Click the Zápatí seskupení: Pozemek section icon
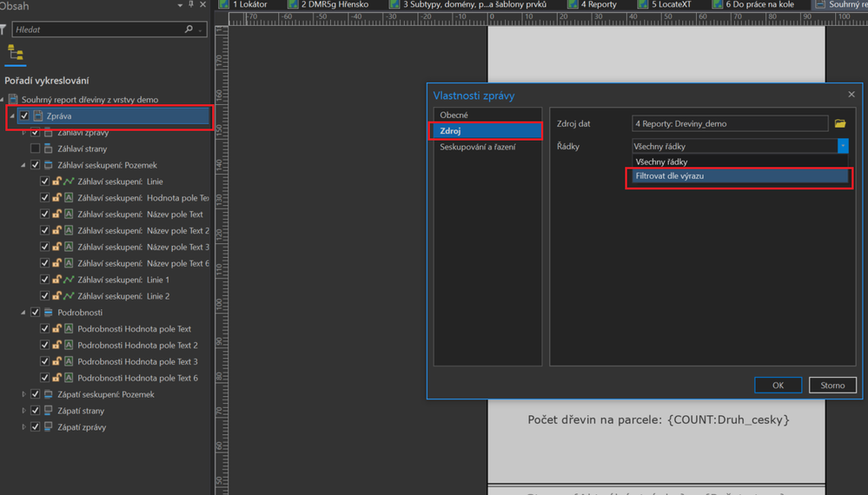This screenshot has width=868, height=495. (x=48, y=394)
